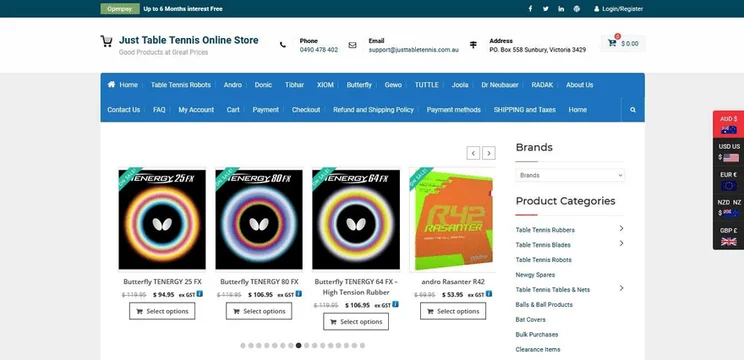Image resolution: width=744 pixels, height=360 pixels.
Task: Open the Joola brand menu
Action: 460,85
